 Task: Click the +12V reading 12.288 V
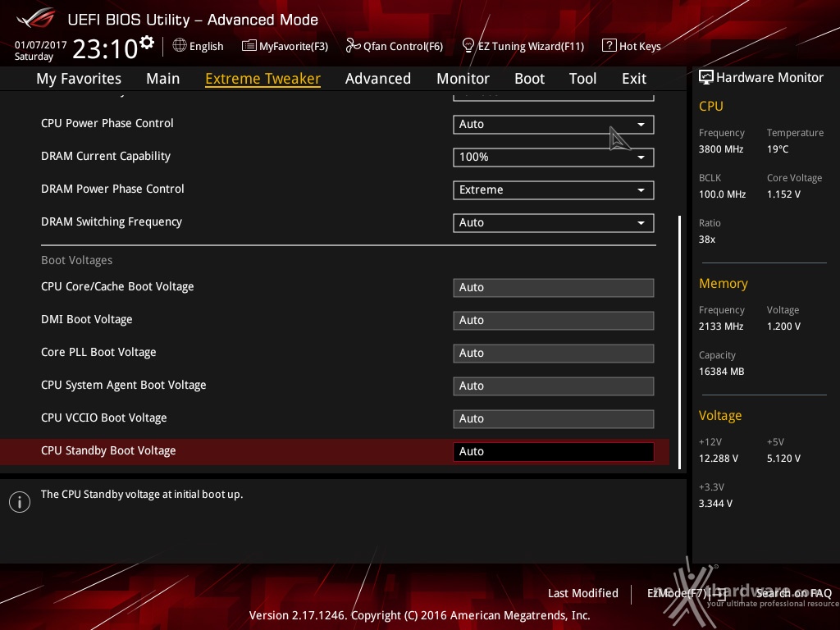click(719, 459)
